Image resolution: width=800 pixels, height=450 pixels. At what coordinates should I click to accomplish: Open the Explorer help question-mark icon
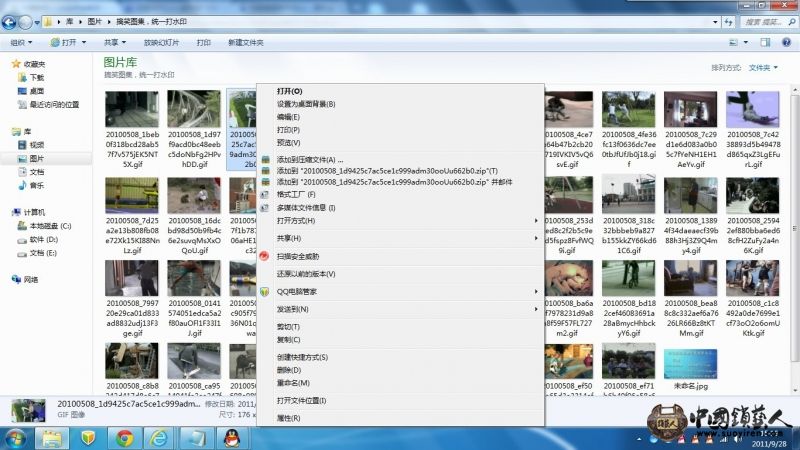pos(786,42)
